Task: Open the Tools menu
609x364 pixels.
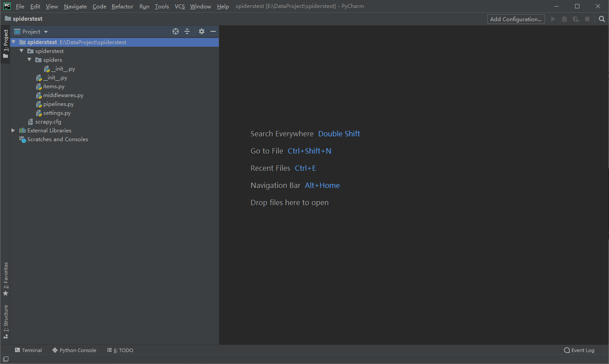Action: click(x=162, y=7)
